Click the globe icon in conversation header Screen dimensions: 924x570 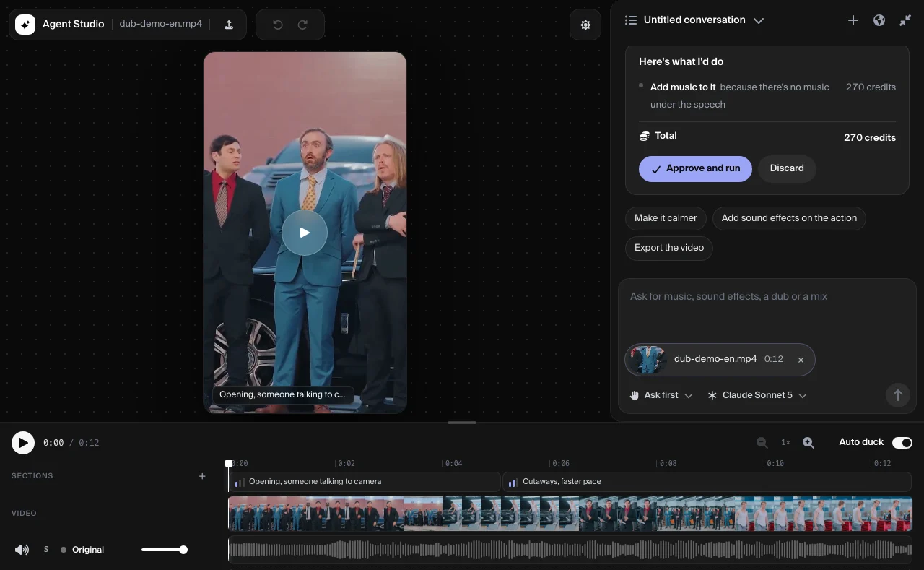879,20
